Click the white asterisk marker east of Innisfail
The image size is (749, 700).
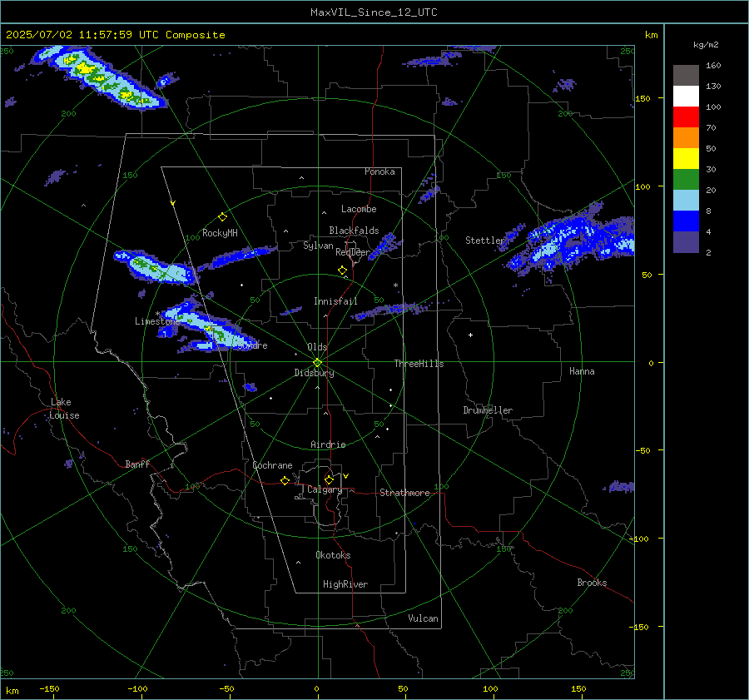click(x=395, y=285)
